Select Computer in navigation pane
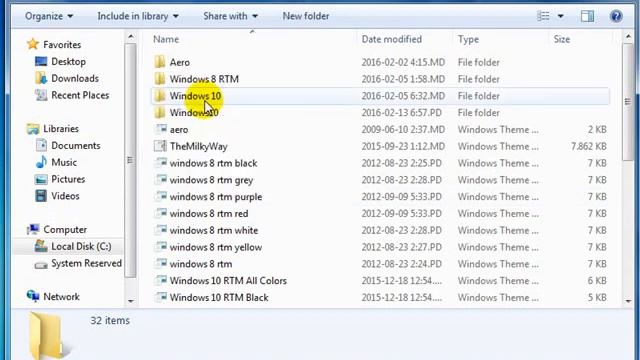The height and width of the screenshot is (360, 640). [x=65, y=229]
